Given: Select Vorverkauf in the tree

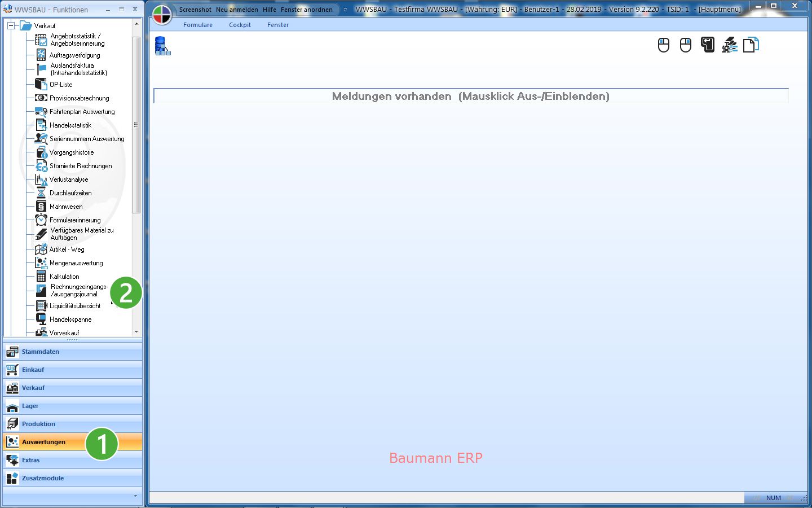Looking at the screenshot, I should click(64, 333).
